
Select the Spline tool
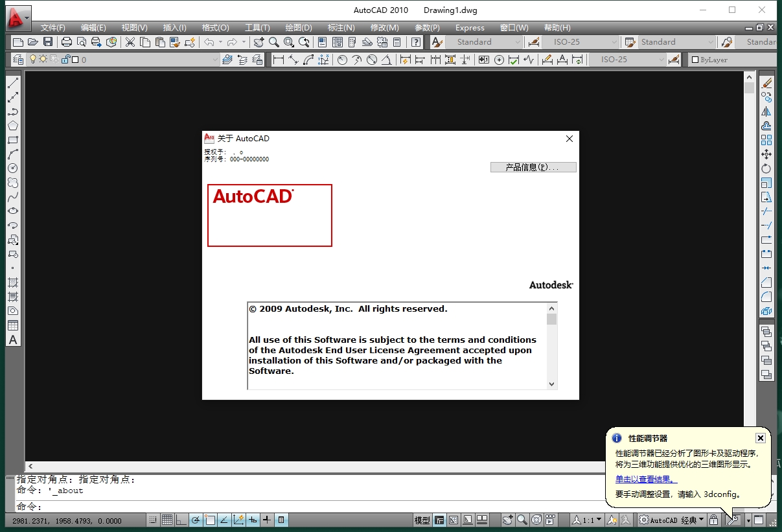click(13, 197)
